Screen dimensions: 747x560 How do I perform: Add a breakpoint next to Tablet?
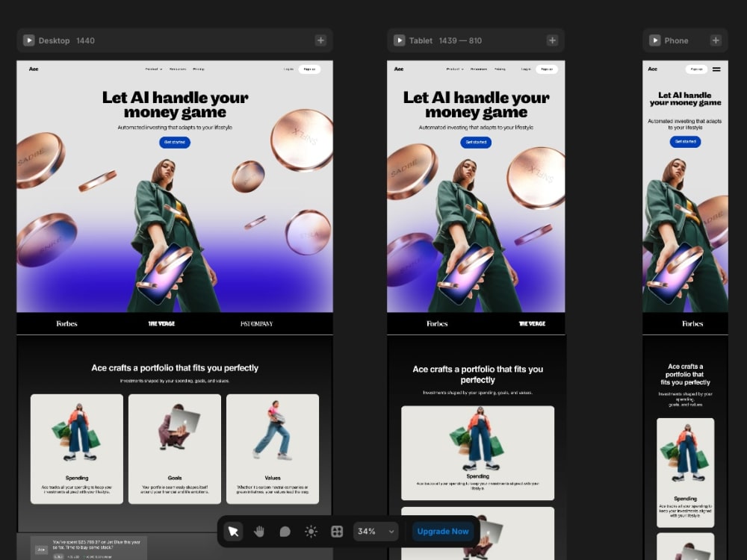[x=552, y=40]
